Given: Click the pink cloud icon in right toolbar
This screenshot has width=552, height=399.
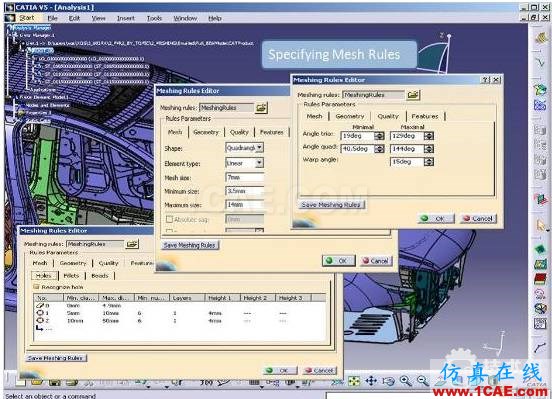Looking at the screenshot, I should [540, 294].
